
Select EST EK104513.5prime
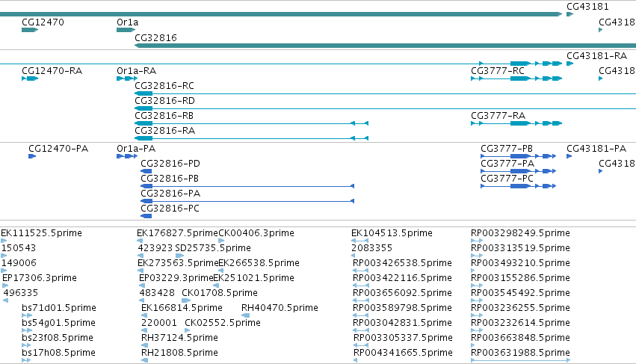392,233
